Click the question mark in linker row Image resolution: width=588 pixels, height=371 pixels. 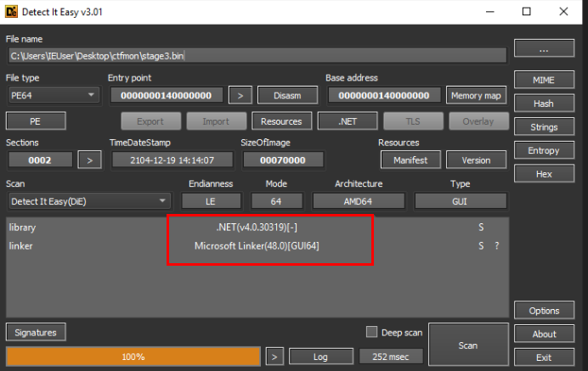click(x=496, y=246)
